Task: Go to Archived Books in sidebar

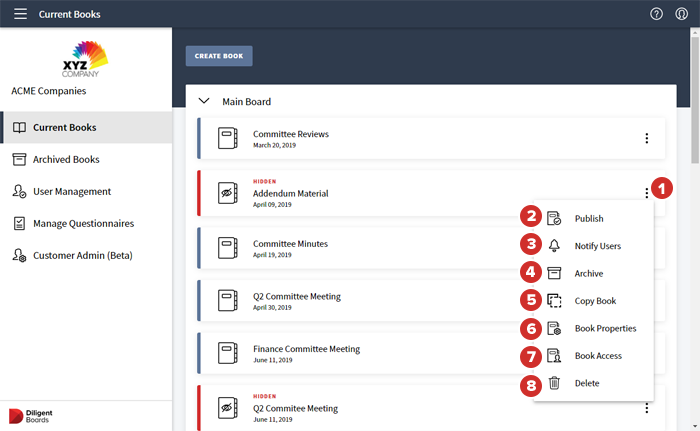Action: tap(66, 159)
